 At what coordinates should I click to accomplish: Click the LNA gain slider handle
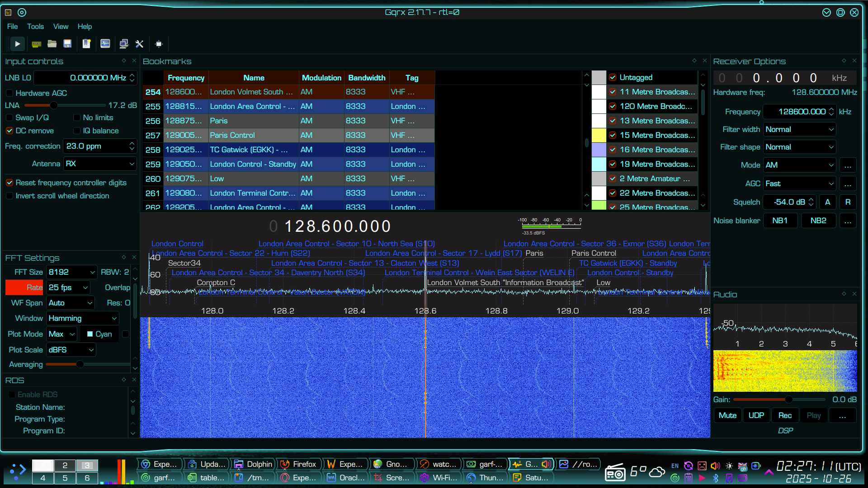(53, 105)
